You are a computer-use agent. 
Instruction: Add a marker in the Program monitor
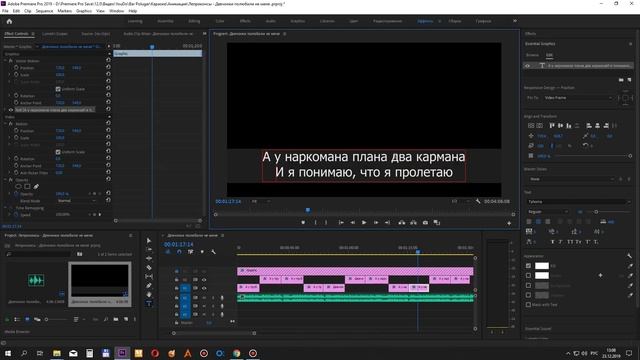coord(303,222)
